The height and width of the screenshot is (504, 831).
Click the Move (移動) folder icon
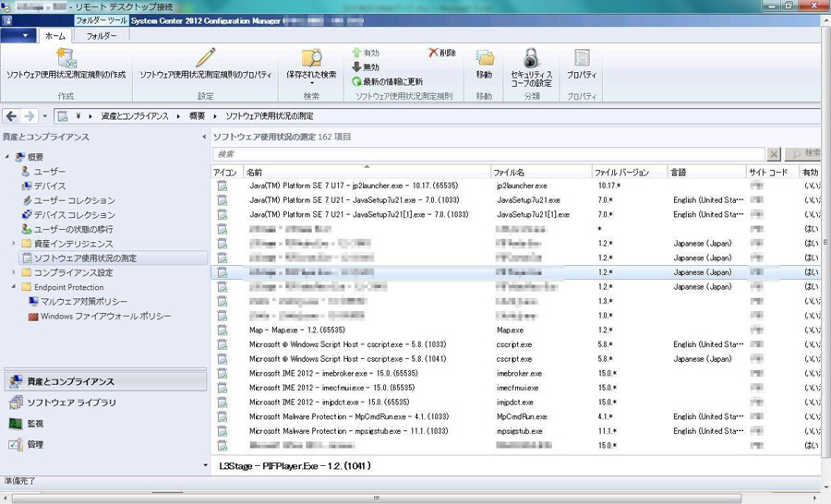(x=484, y=65)
